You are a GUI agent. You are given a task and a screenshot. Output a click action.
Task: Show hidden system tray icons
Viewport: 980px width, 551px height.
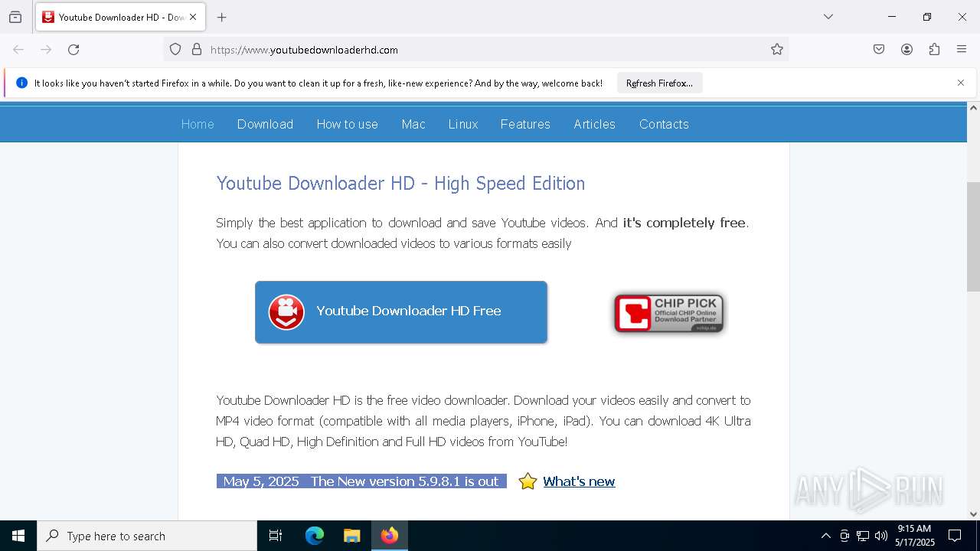(x=825, y=536)
